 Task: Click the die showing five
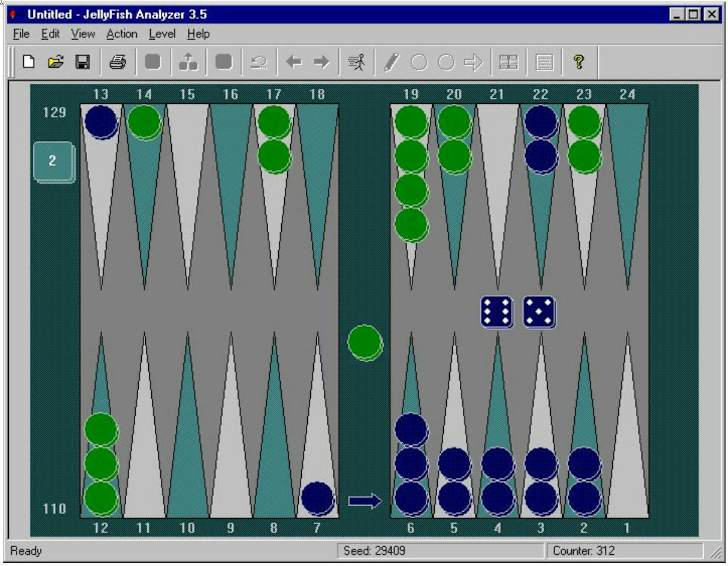539,312
